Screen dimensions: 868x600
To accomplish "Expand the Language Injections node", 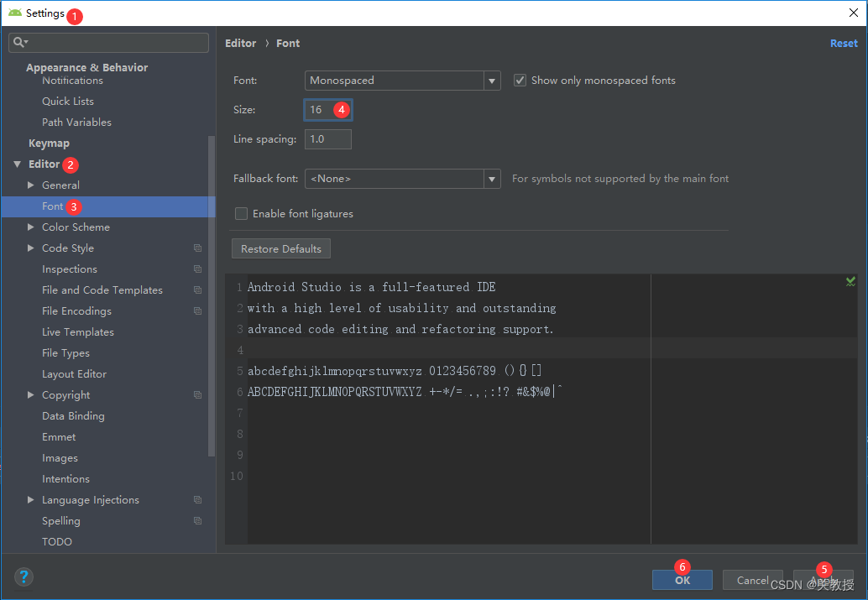I will click(31, 500).
